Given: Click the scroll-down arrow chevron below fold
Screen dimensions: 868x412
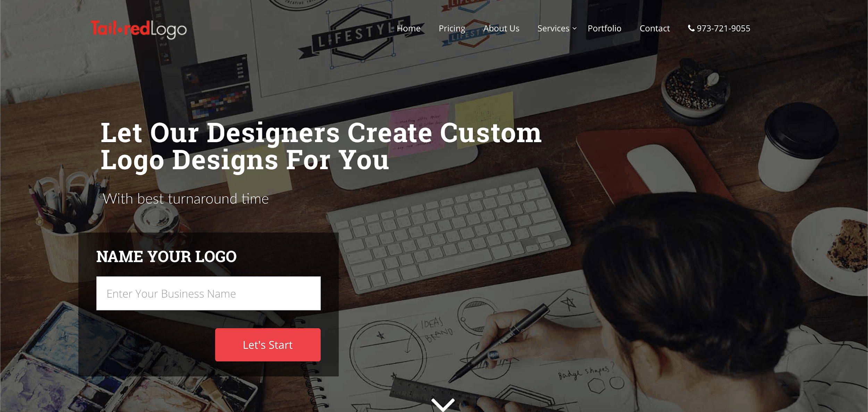Looking at the screenshot, I should pyautogui.click(x=442, y=403).
